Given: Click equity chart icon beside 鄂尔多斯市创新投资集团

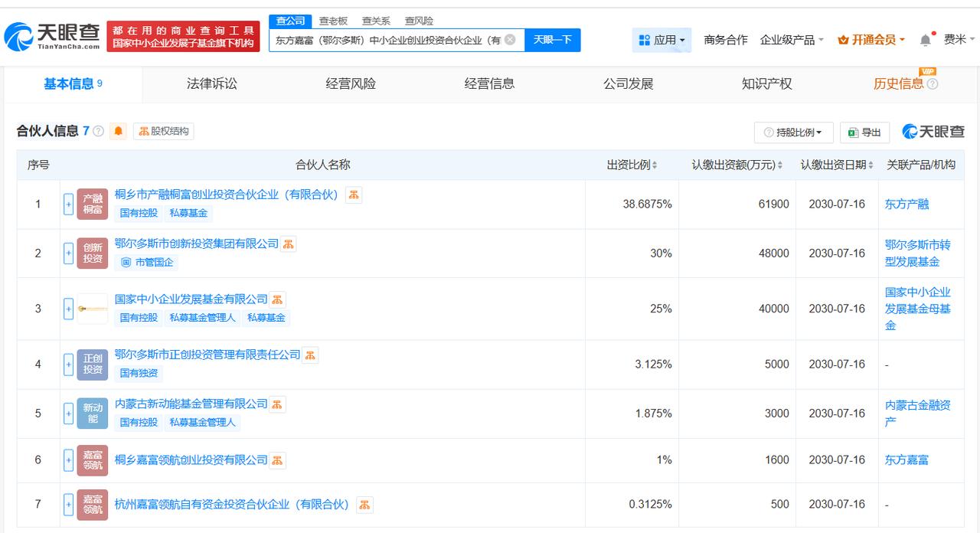Looking at the screenshot, I should coord(288,244).
